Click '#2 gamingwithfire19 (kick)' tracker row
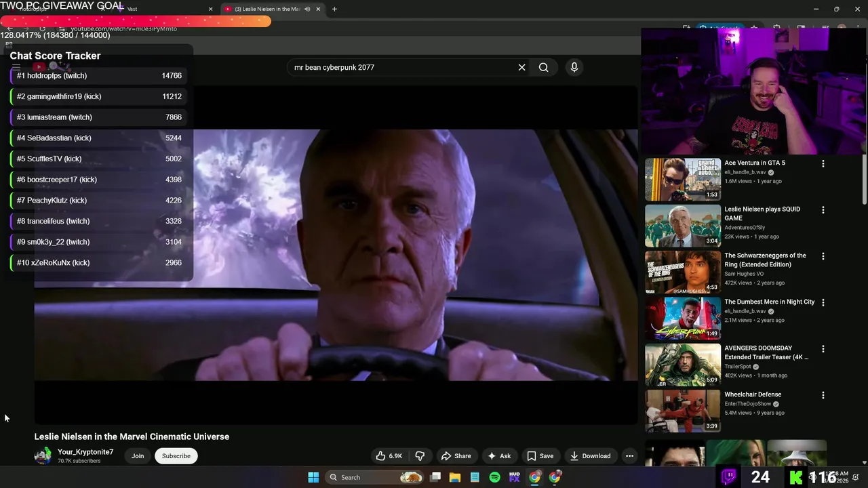The image size is (868, 488). pyautogui.click(x=99, y=96)
